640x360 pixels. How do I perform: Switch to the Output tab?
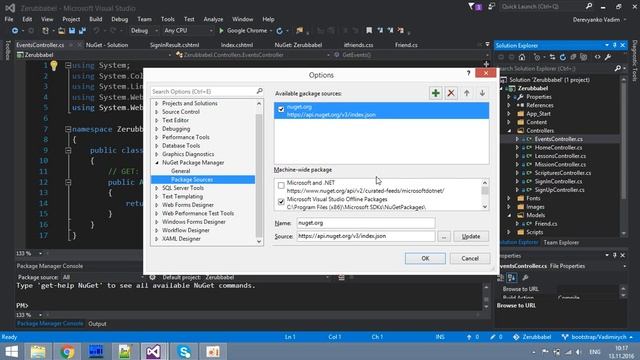tap(97, 324)
